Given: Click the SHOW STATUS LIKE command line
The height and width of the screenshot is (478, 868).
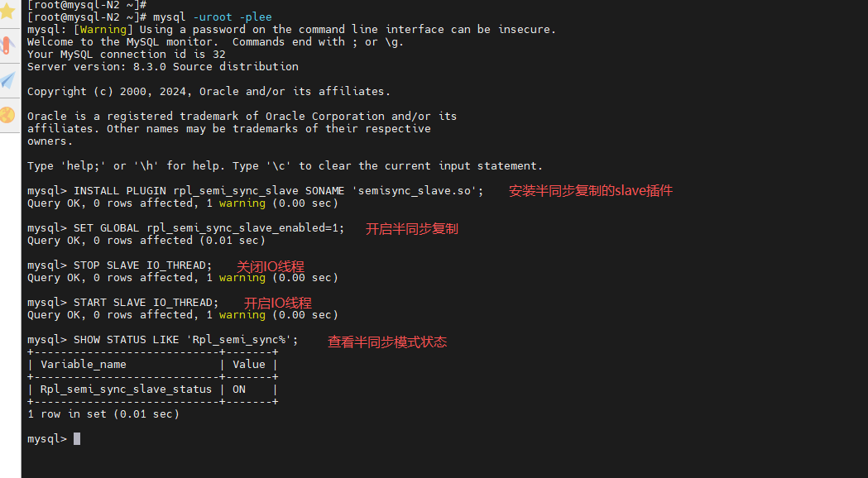Looking at the screenshot, I should (163, 340).
